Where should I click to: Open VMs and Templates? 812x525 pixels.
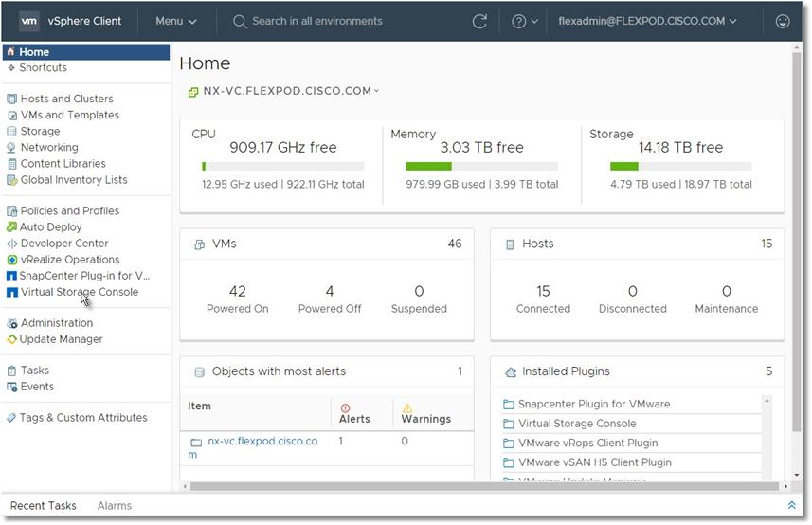70,115
